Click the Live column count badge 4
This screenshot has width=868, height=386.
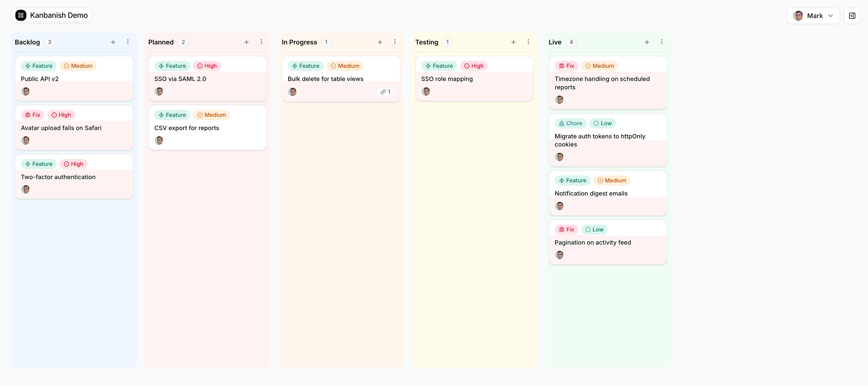pyautogui.click(x=571, y=42)
